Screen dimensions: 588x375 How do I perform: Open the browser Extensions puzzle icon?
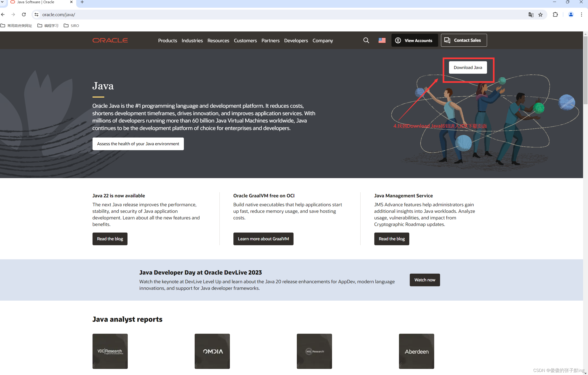pos(555,15)
